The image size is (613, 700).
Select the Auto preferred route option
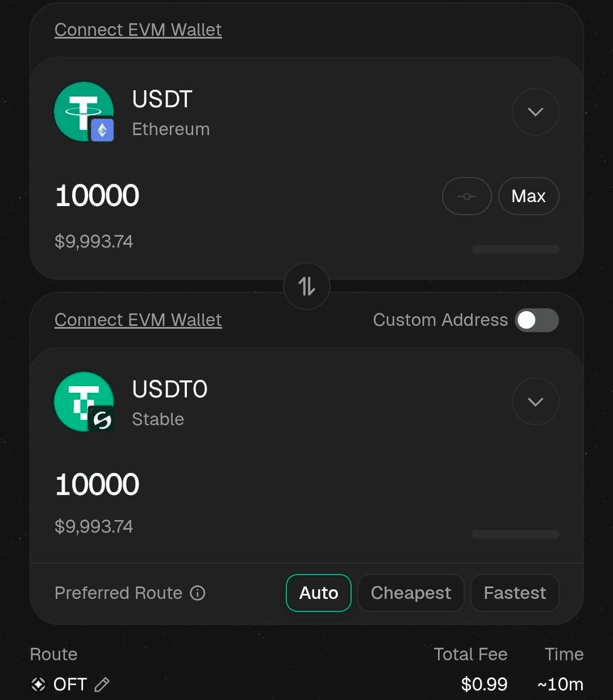[x=319, y=593]
